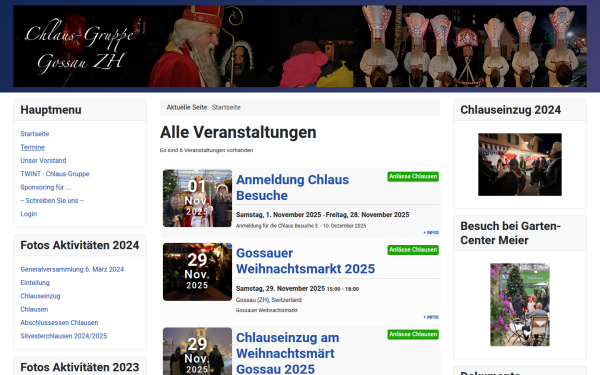This screenshot has height=375, width=600.
Task: Click Anlässe Chlausen badge on Anmeldung event
Action: click(x=413, y=176)
